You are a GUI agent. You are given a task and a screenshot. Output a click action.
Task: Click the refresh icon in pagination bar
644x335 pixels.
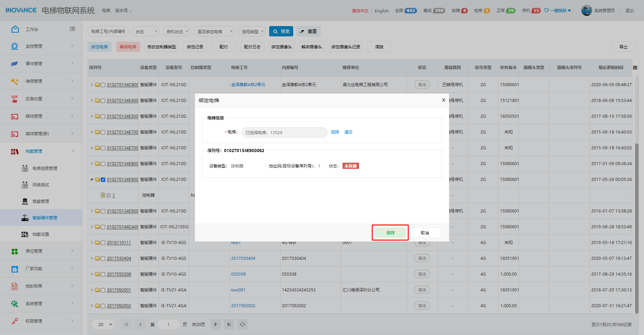[x=242, y=324]
